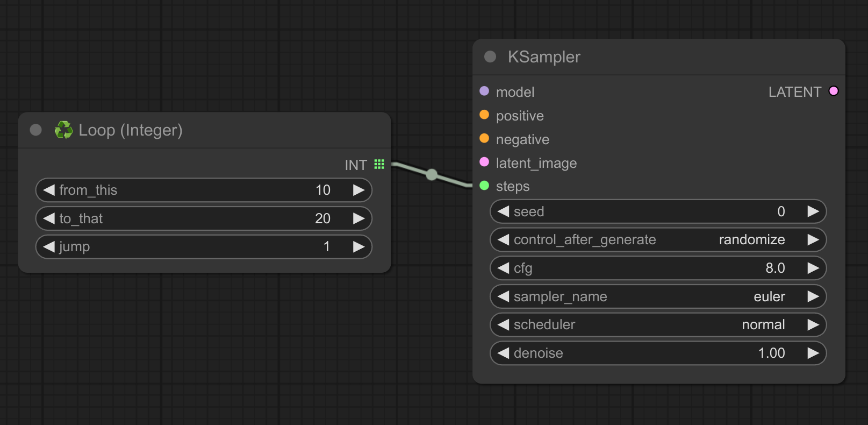
Task: Click the pink latent_image input socket
Action: pyautogui.click(x=484, y=162)
